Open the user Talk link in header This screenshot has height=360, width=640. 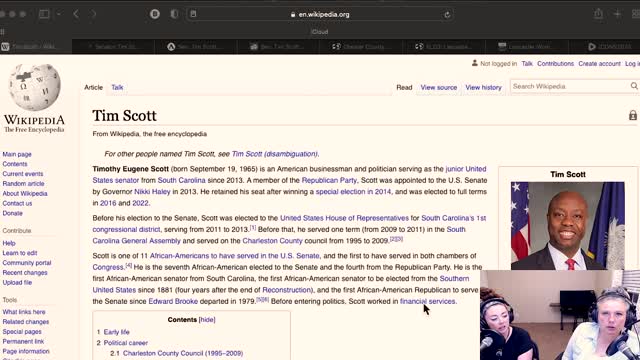[527, 64]
